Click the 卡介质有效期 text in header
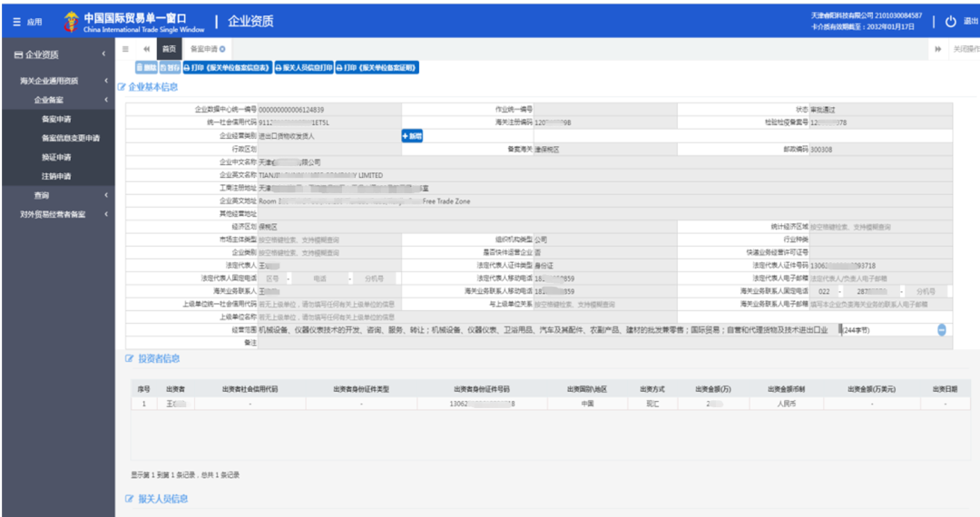Image resolution: width=980 pixels, height=517 pixels. 863,27
